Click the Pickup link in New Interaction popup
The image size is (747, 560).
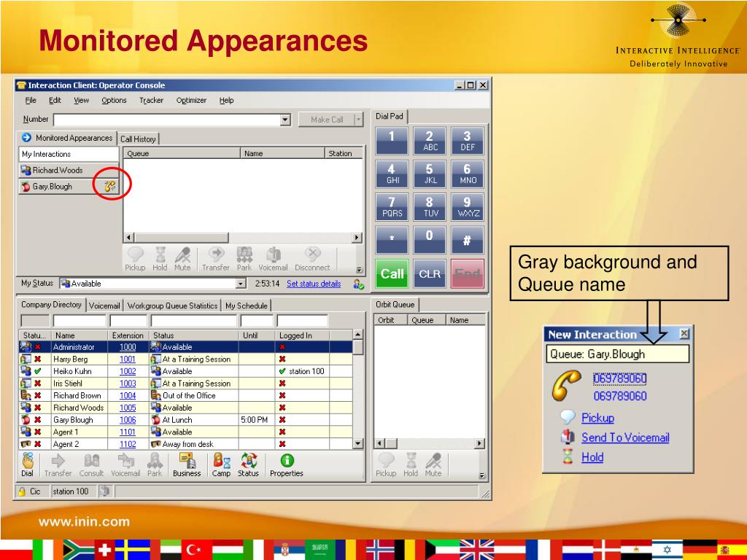598,418
